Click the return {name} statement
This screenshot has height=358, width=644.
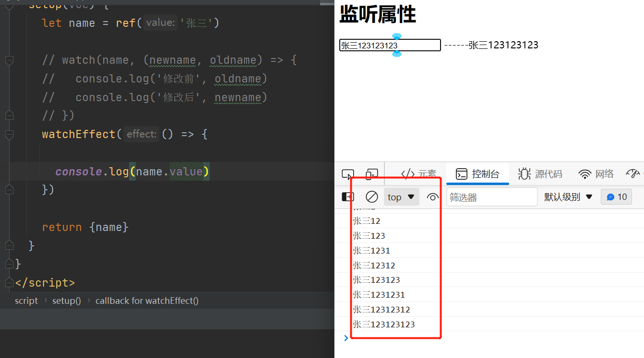coord(85,227)
